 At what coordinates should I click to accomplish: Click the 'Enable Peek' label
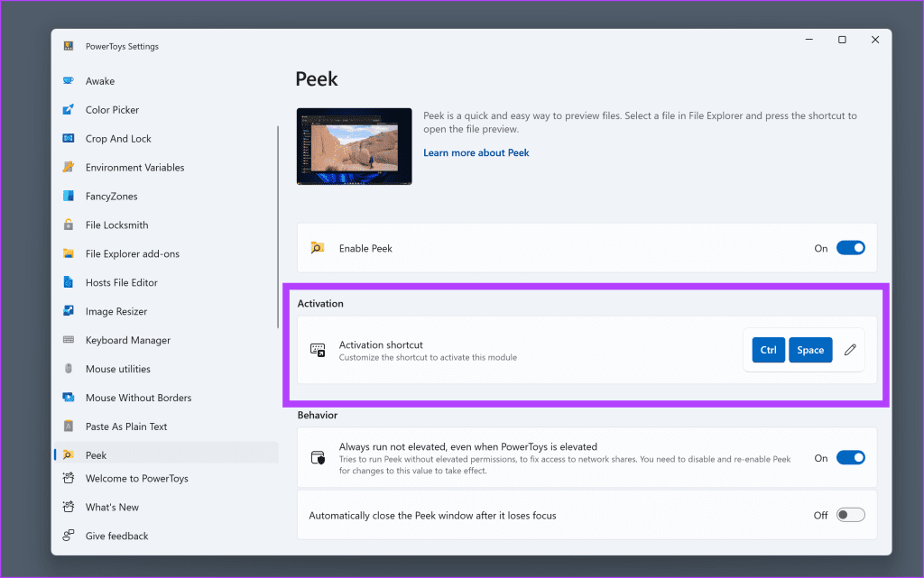tap(365, 248)
